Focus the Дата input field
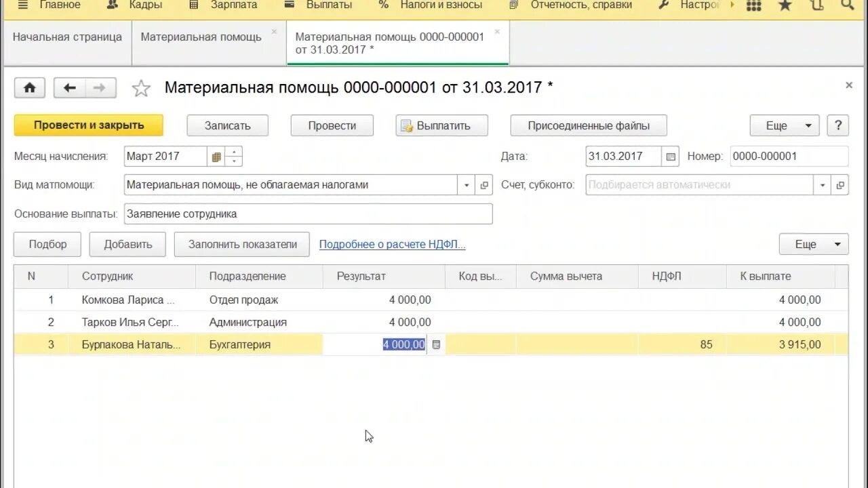868x488 pixels. point(624,157)
